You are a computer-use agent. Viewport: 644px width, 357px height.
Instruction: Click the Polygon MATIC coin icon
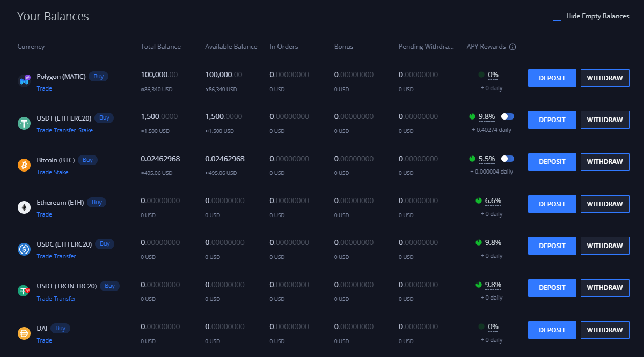(x=24, y=81)
